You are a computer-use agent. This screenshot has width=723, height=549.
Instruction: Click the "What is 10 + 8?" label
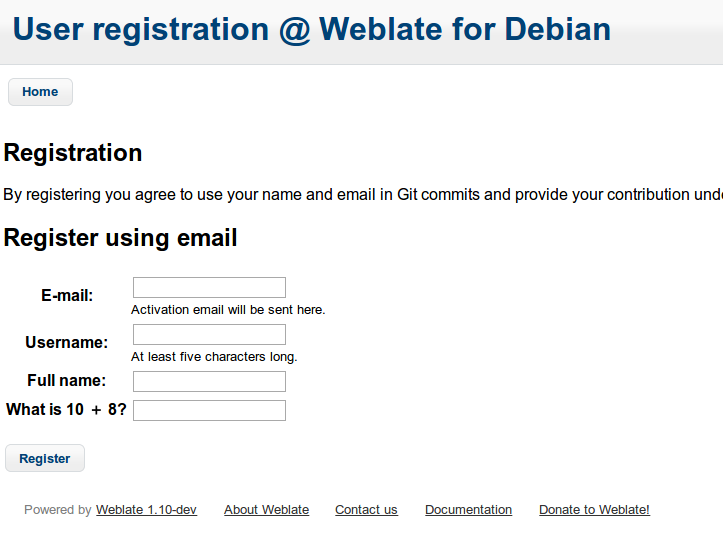click(x=66, y=410)
